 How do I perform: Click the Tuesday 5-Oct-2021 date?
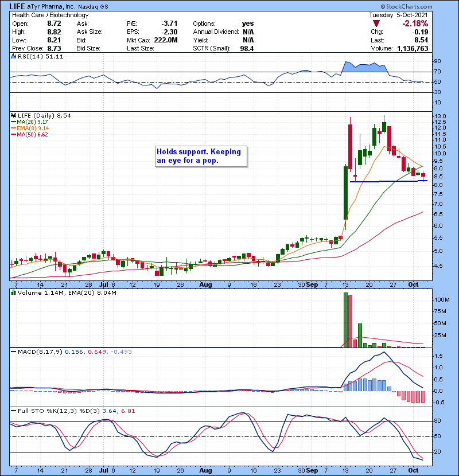(398, 15)
